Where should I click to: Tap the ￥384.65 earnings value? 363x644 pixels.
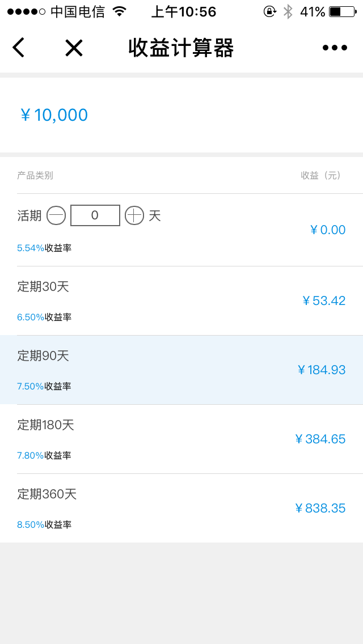[x=320, y=439]
